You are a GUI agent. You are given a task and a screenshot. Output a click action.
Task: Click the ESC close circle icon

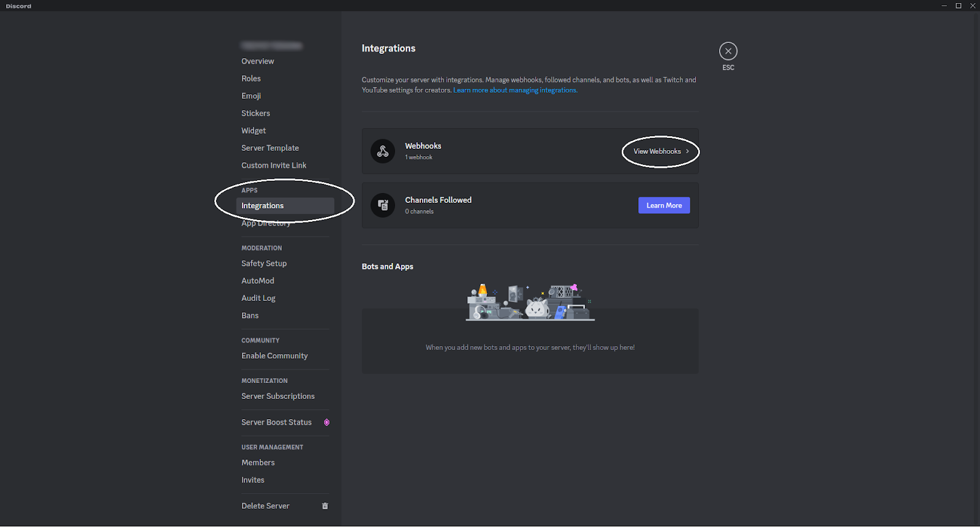pyautogui.click(x=728, y=51)
